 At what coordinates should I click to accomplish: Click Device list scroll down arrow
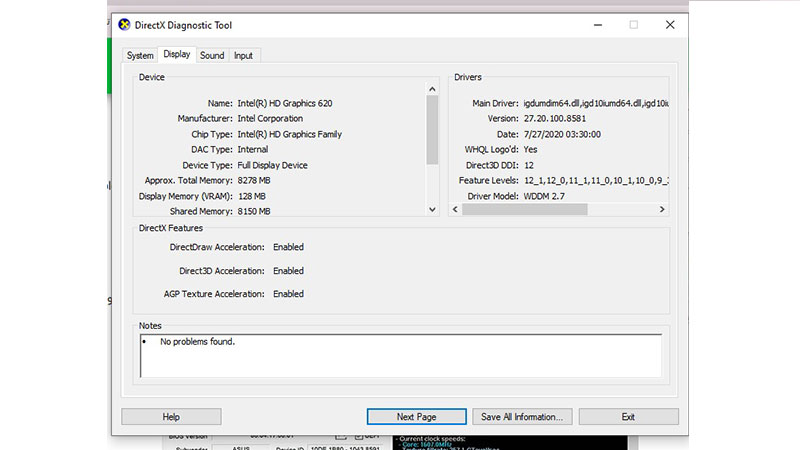(432, 209)
